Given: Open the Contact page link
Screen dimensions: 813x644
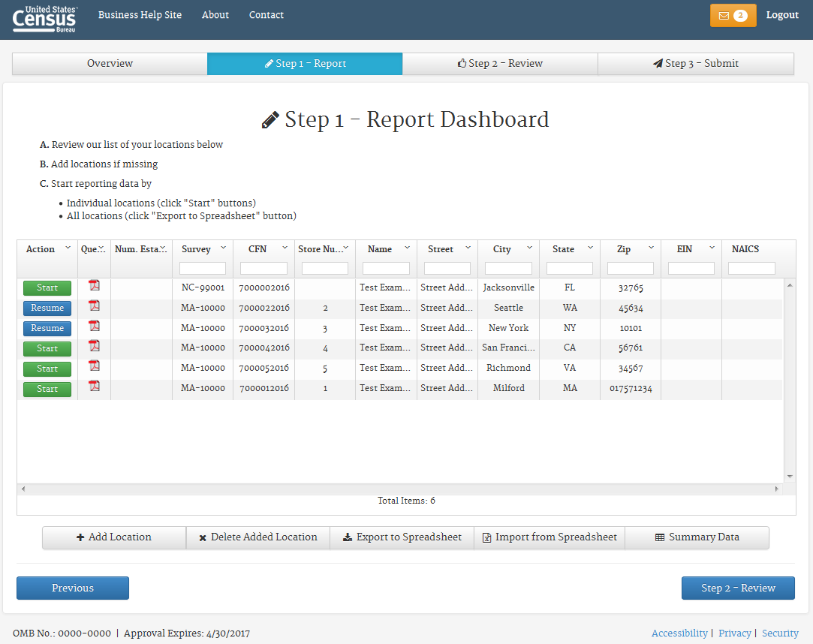Looking at the screenshot, I should [x=266, y=15].
